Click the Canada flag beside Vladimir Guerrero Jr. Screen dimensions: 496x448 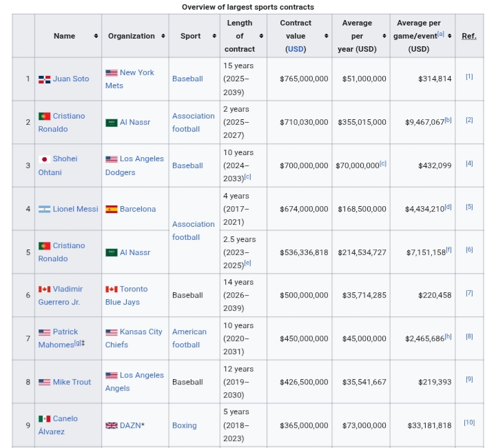[x=44, y=289]
